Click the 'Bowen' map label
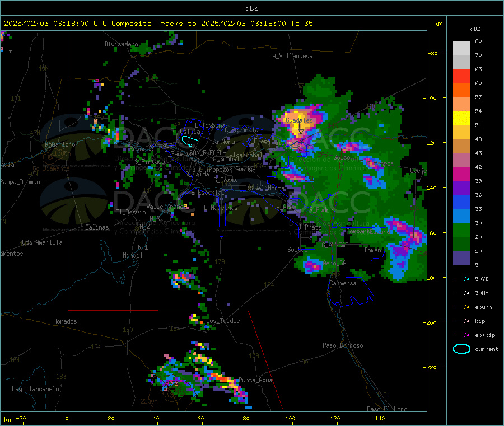Screen dimensions: 504x426 (373, 250)
